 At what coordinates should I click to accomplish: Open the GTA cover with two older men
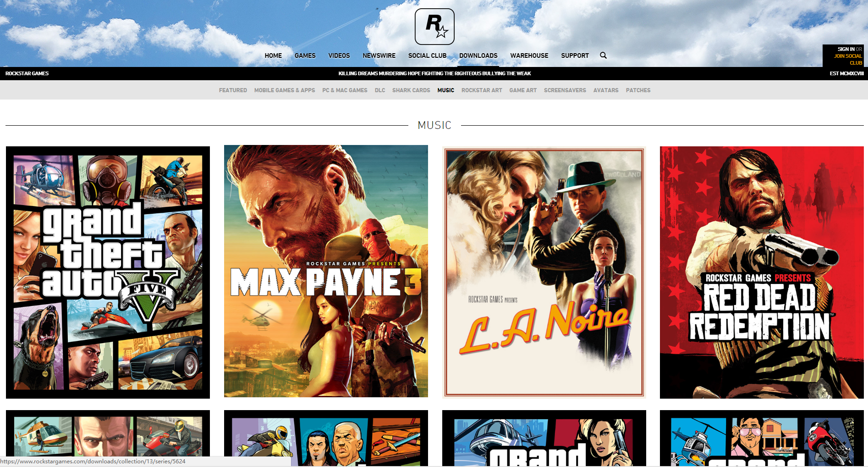click(326, 438)
